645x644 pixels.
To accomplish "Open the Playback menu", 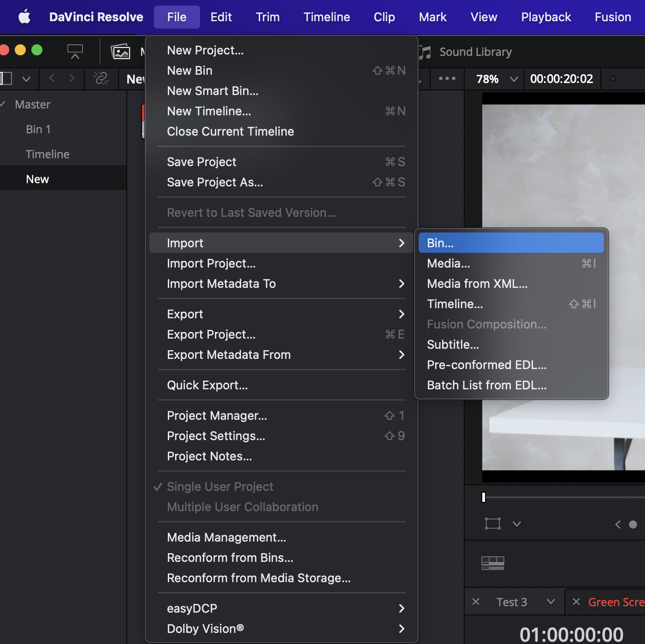I will 546,17.
